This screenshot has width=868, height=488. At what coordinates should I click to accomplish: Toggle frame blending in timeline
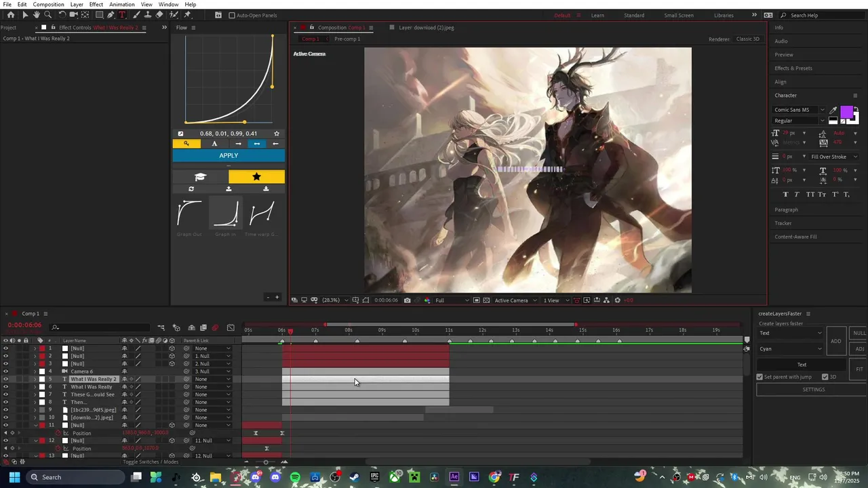click(203, 328)
